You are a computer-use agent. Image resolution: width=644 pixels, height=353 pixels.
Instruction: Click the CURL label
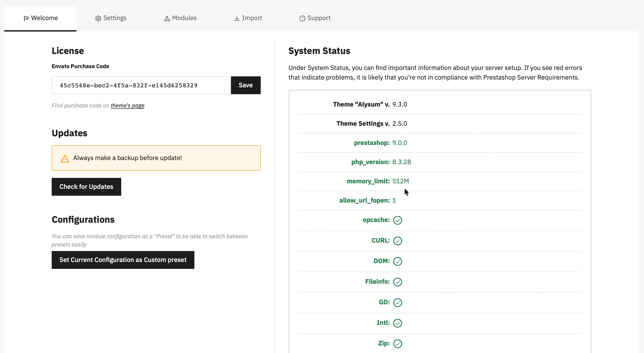coord(381,240)
